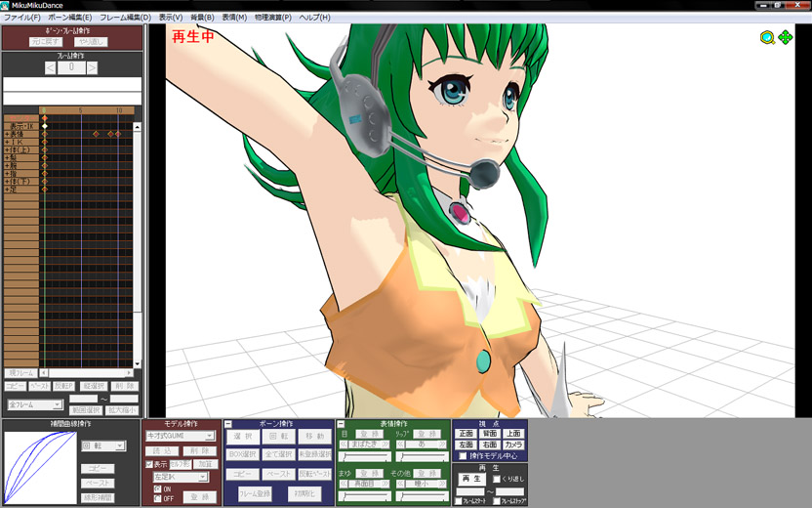Click timeline horizontal scrollbar right arrow

tap(130, 373)
